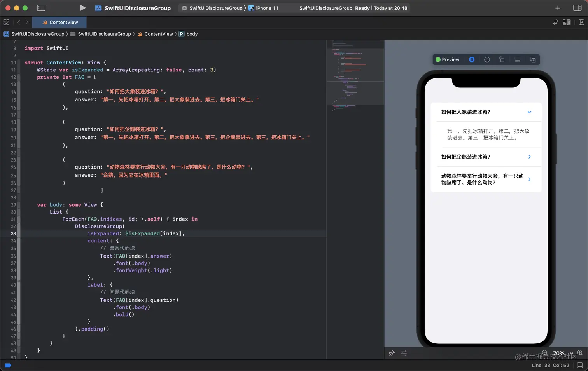Screen dimensions: 588x371
Task: Toggle the inspector panel on the right
Action: point(577,8)
